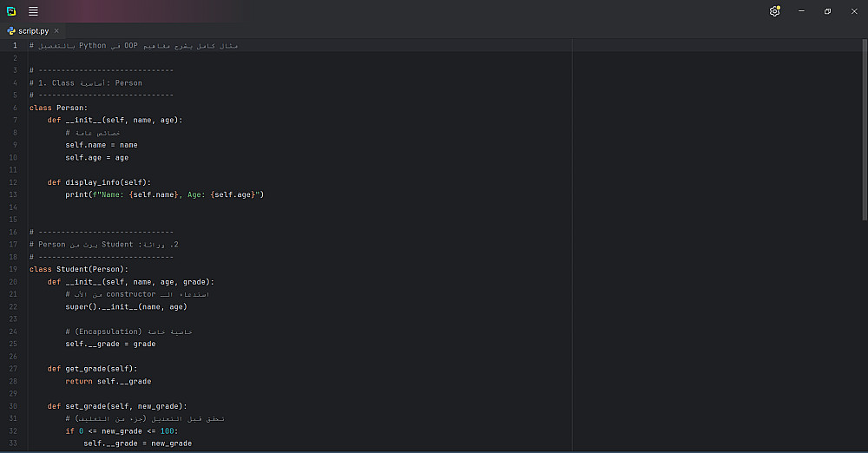
Task: Click the 'return self.__grade' line
Action: click(x=108, y=381)
